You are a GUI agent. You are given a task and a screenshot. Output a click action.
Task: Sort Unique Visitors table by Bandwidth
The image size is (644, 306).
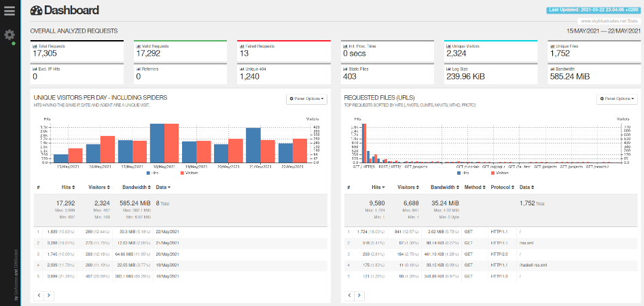tap(137, 187)
